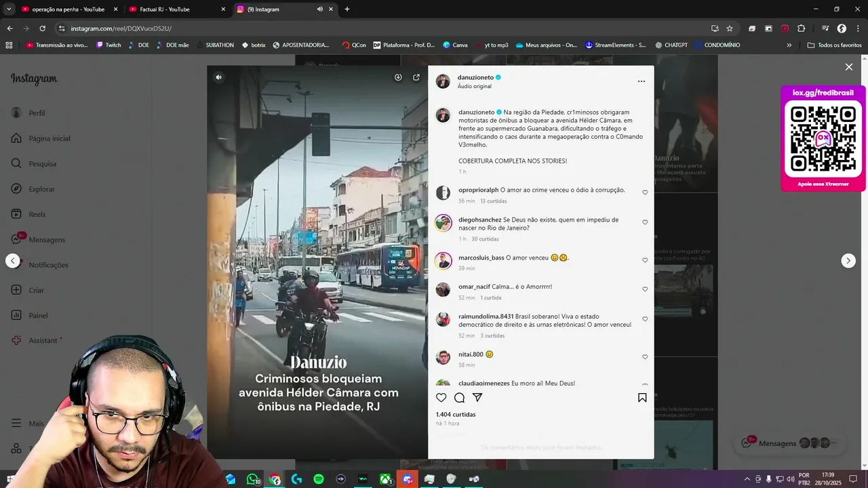Open Spotify from the taskbar
This screenshot has width=868, height=488.
[319, 479]
